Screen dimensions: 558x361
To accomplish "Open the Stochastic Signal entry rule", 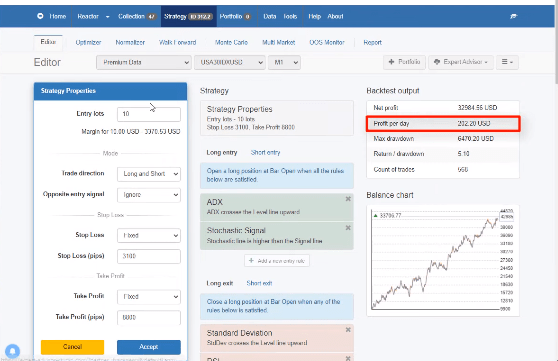I will point(277,236).
